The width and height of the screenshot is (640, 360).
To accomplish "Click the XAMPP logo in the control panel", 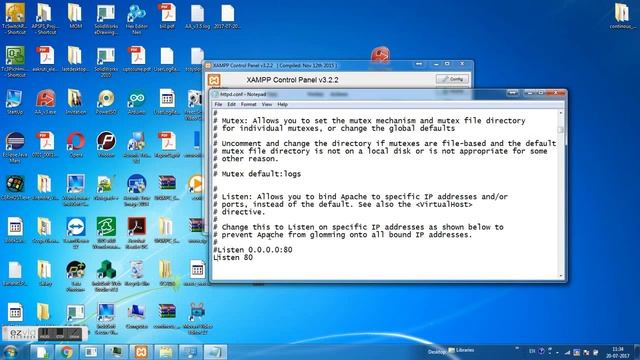I will [x=214, y=80].
